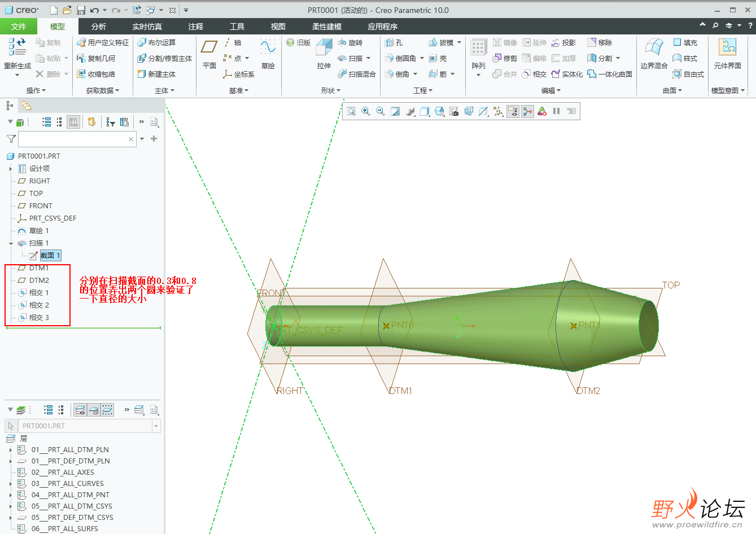Switch to the Annotate (注释) tab

(196, 27)
